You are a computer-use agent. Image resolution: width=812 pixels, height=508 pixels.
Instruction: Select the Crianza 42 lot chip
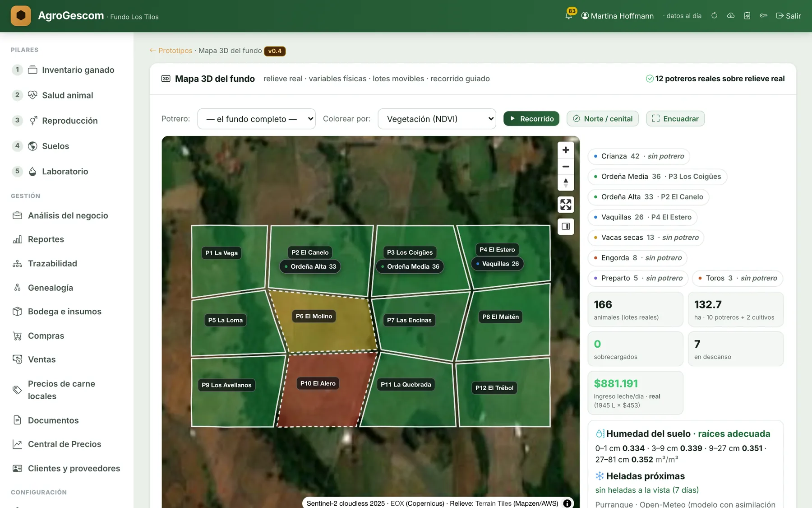tap(639, 156)
